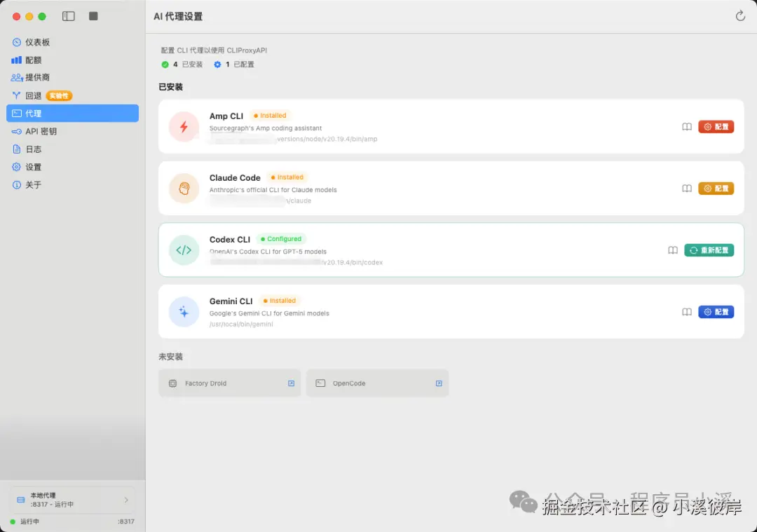The width and height of the screenshot is (757, 532).
Task: Click the Installed badge on Gemini CLI
Action: pyautogui.click(x=280, y=301)
